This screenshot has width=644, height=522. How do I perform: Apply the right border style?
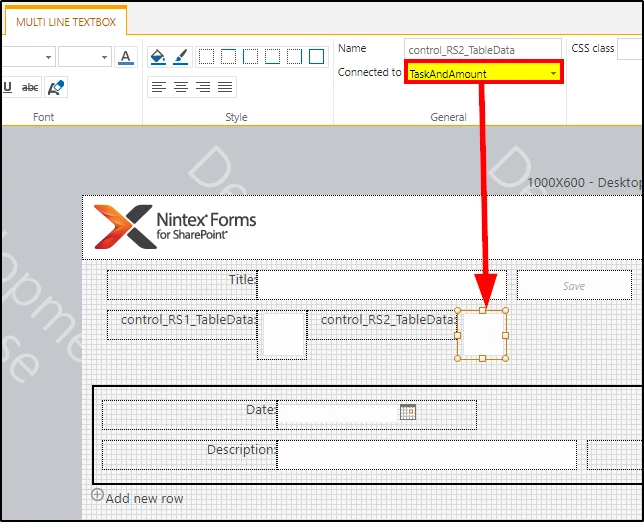tap(294, 57)
